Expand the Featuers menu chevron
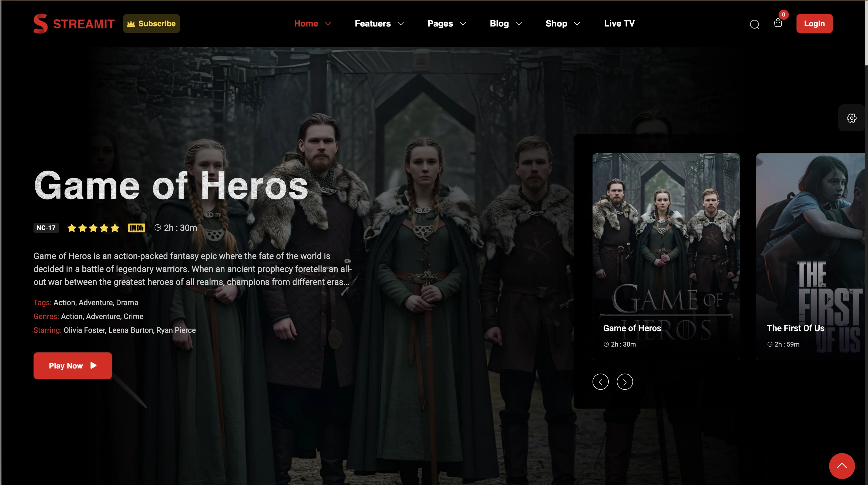 pos(401,24)
